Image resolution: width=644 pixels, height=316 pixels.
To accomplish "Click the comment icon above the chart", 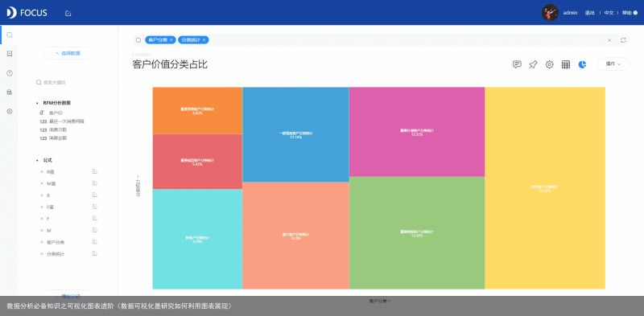I will (517, 64).
